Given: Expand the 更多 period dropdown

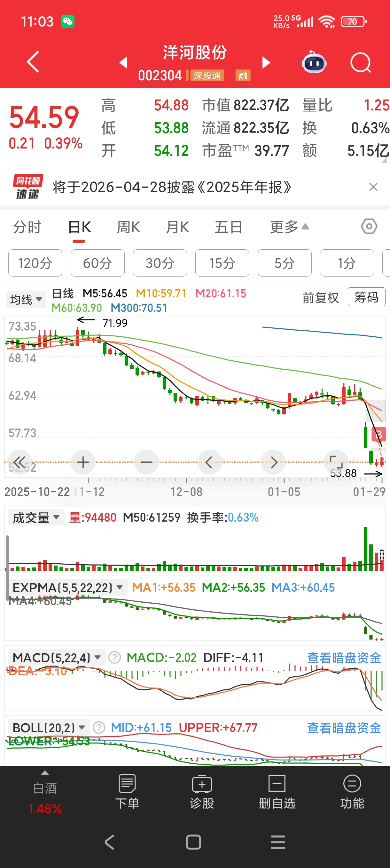Looking at the screenshot, I should click(x=289, y=227).
